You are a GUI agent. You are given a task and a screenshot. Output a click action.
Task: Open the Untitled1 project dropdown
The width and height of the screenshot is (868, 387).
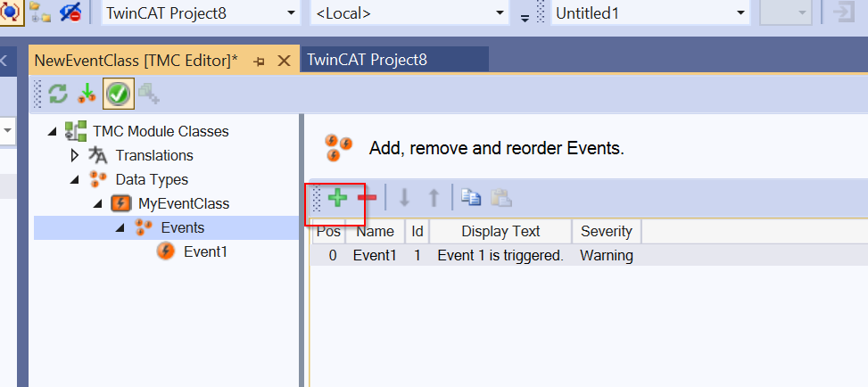[740, 13]
